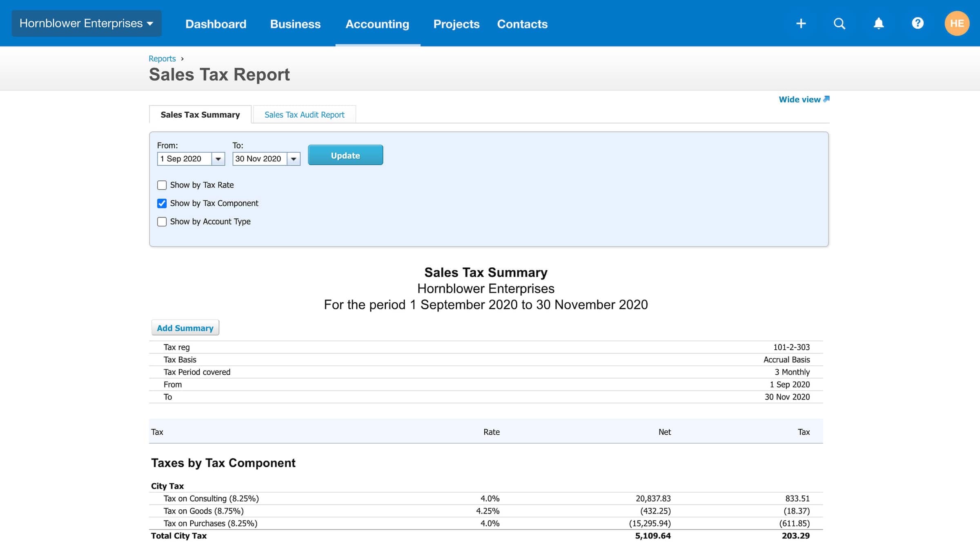Click the caret on the To date field
This screenshot has height=551, width=980.
[294, 159]
